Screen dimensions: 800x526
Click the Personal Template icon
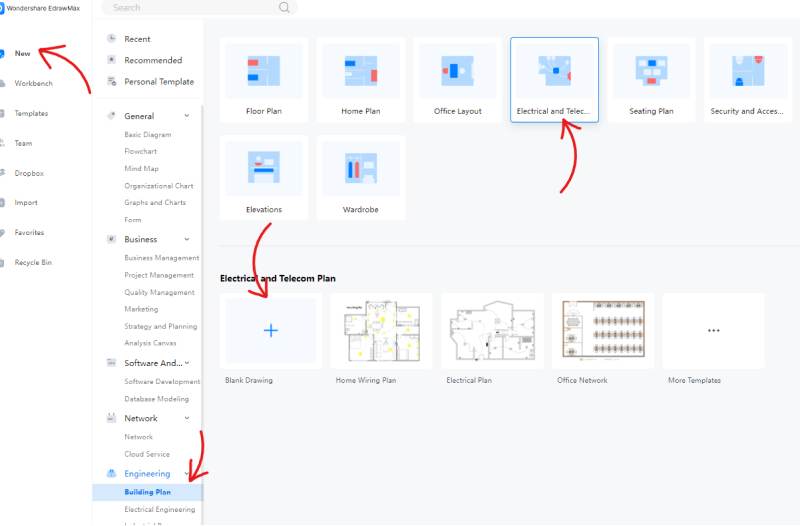click(x=111, y=81)
